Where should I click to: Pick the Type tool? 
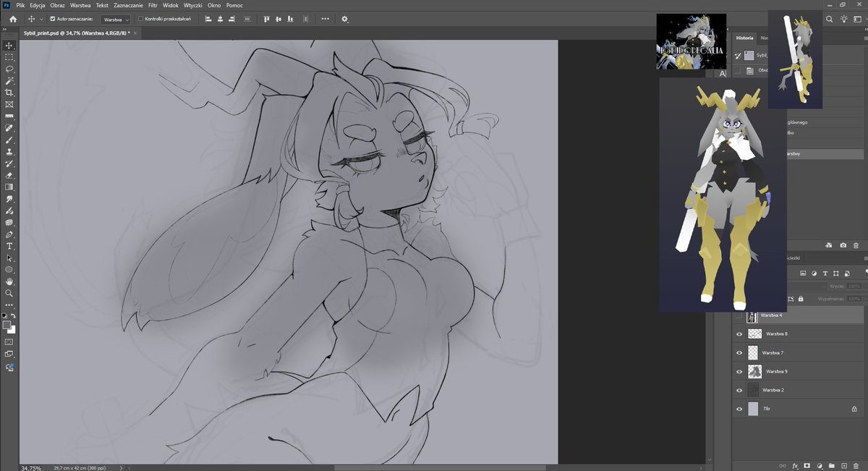tap(9, 247)
